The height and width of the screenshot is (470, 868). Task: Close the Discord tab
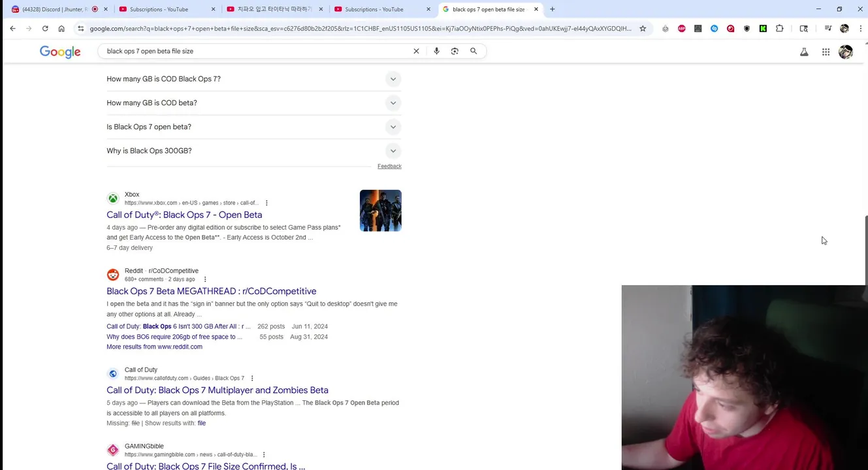click(x=106, y=9)
